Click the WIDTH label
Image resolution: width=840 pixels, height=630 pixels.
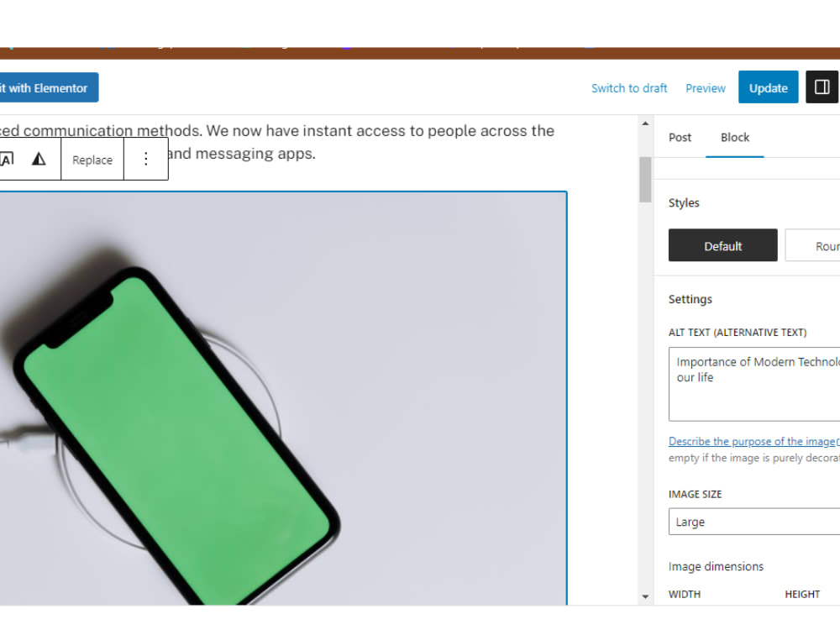pos(684,594)
